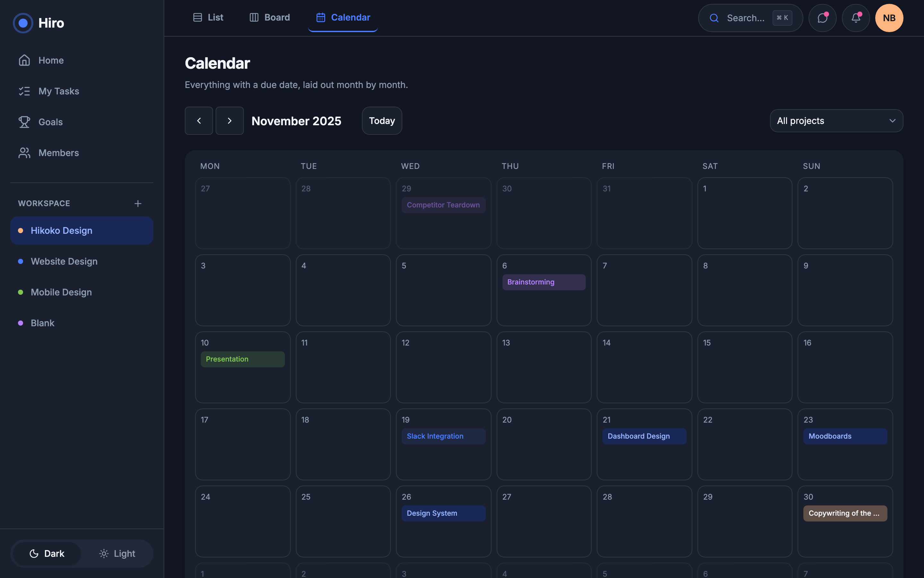The height and width of the screenshot is (578, 924).
Task: Open the Brainstorming event
Action: pyautogui.click(x=544, y=282)
